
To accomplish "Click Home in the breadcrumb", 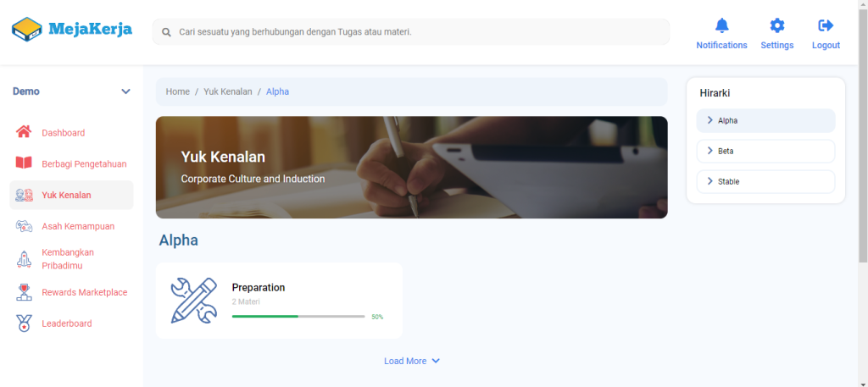I will [178, 91].
